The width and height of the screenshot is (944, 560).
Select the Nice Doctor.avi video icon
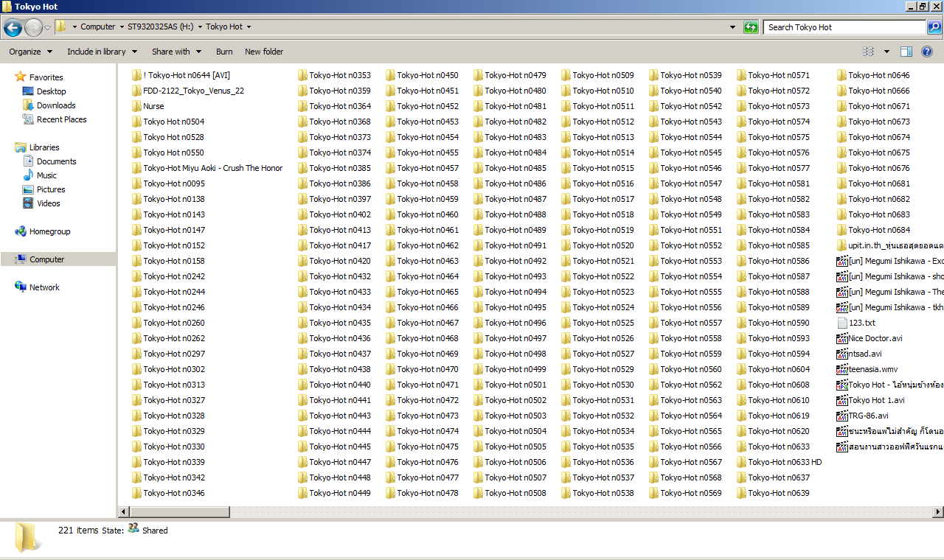click(842, 338)
